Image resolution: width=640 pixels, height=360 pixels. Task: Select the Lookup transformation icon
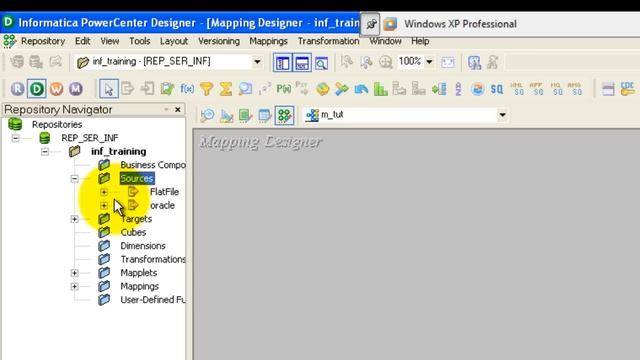click(245, 89)
